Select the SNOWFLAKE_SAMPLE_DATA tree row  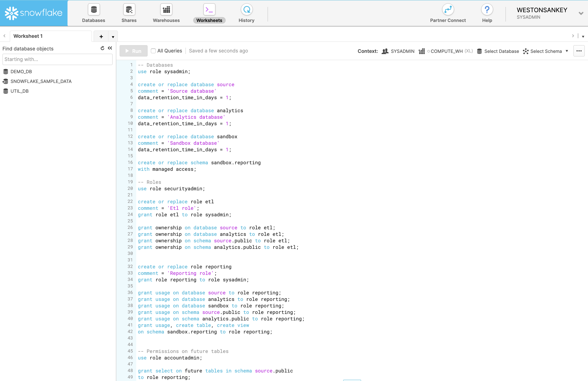57,81
